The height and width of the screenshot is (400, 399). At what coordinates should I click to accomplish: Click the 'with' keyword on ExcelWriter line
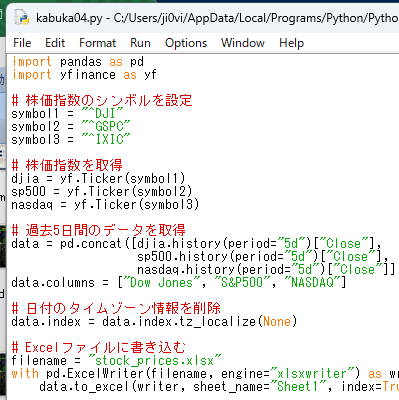25,374
